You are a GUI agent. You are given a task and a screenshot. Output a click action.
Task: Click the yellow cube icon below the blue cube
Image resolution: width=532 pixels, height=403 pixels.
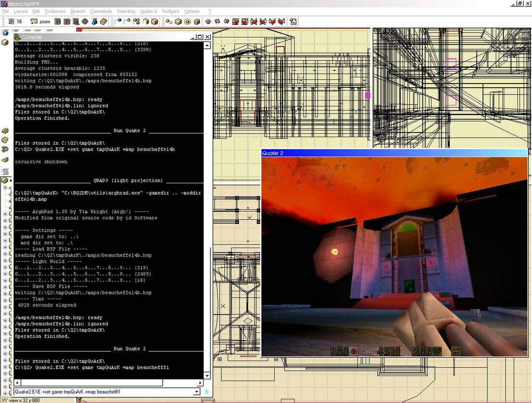pyautogui.click(x=5, y=43)
